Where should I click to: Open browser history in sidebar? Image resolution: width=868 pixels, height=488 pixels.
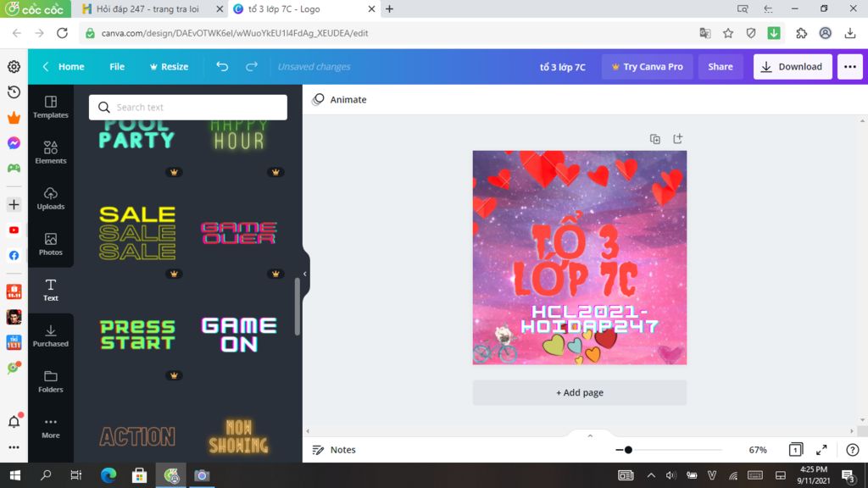(14, 91)
